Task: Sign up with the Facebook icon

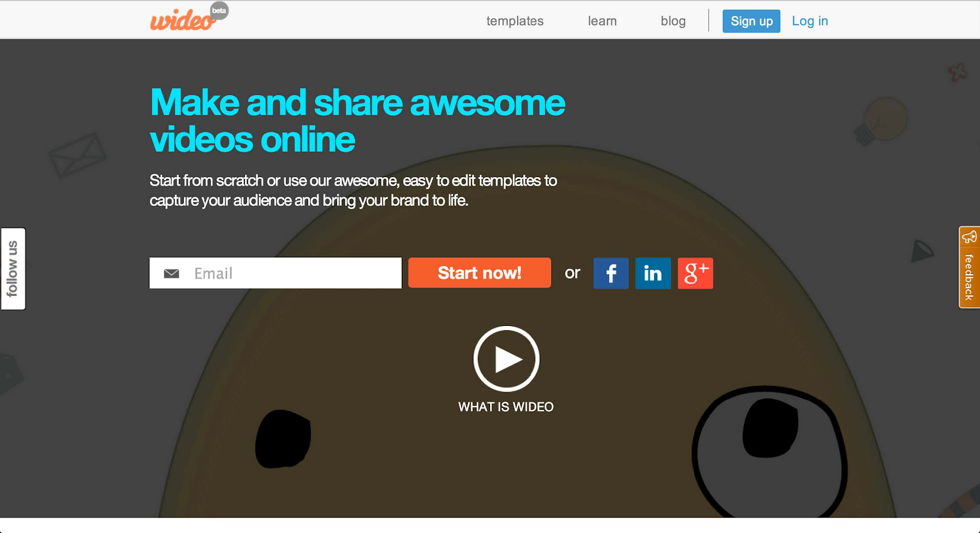Action: tap(611, 273)
